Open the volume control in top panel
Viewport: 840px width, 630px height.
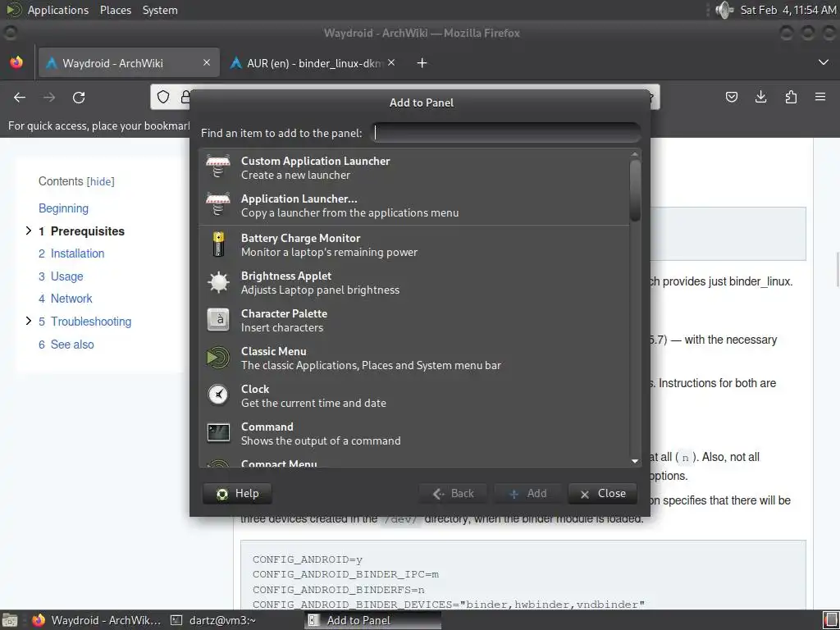point(724,10)
